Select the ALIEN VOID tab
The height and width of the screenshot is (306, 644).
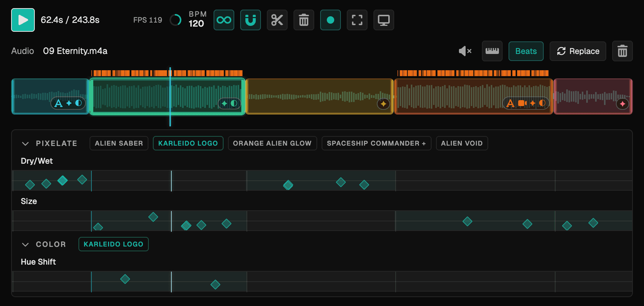point(462,143)
